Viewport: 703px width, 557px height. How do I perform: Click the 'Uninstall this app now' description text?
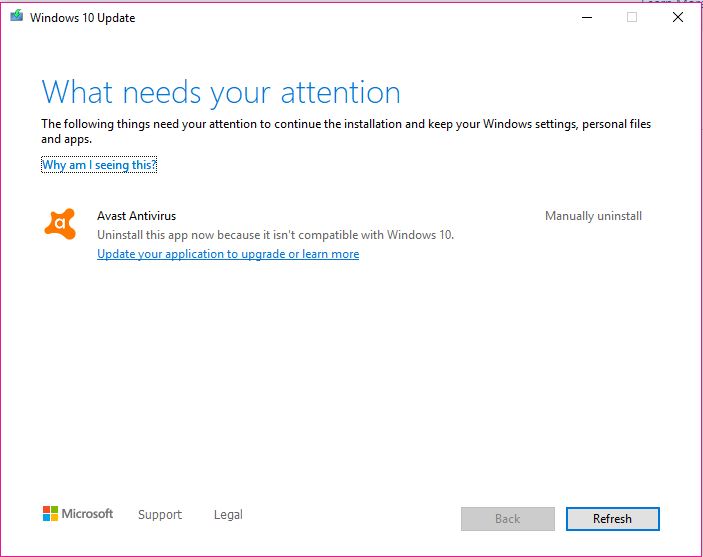pyautogui.click(x=275, y=235)
